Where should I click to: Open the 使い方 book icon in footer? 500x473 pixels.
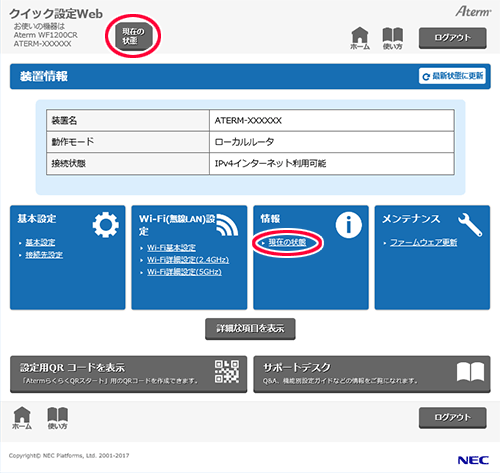57,418
